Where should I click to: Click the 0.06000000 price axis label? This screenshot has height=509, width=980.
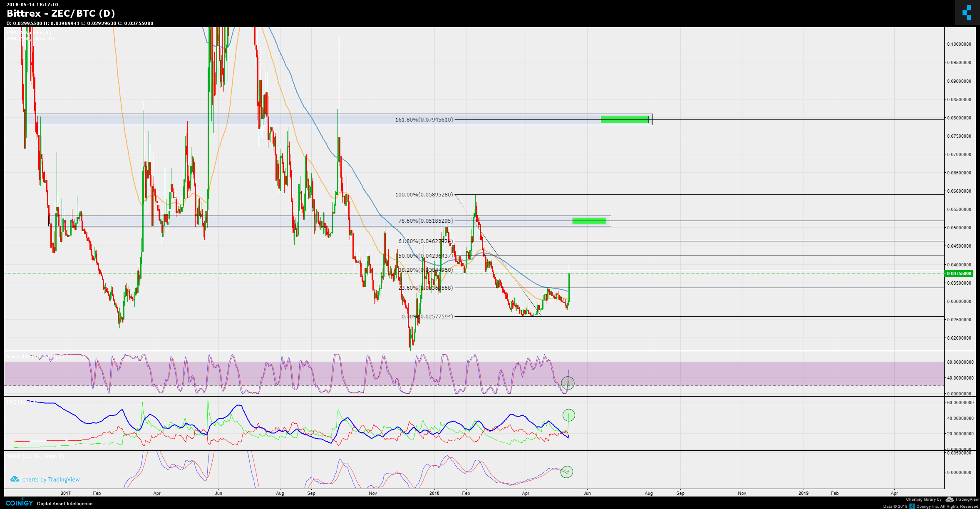(x=959, y=191)
